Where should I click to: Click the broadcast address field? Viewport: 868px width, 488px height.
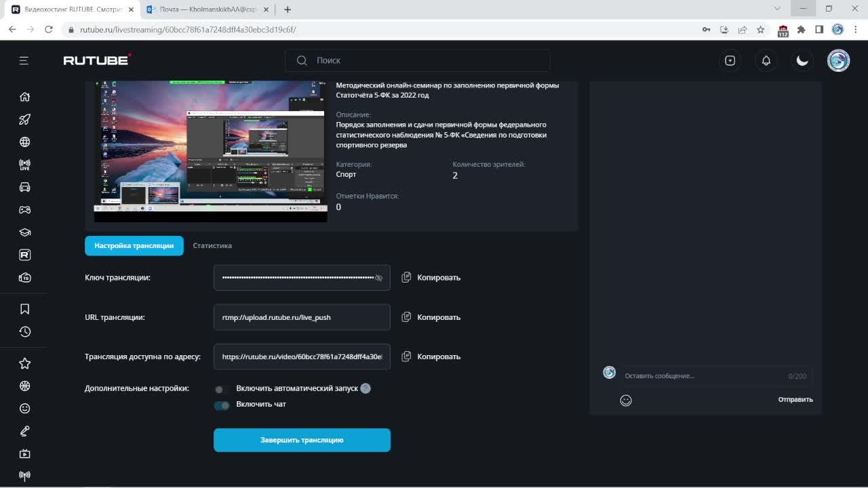click(x=302, y=357)
